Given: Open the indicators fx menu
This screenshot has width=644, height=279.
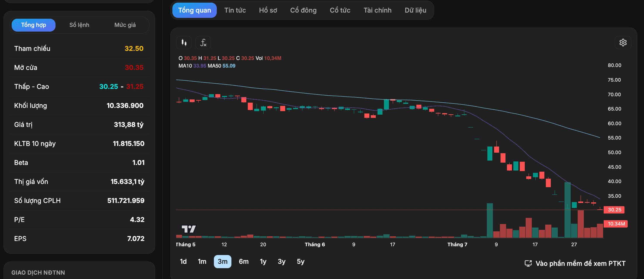Looking at the screenshot, I should 203,43.
